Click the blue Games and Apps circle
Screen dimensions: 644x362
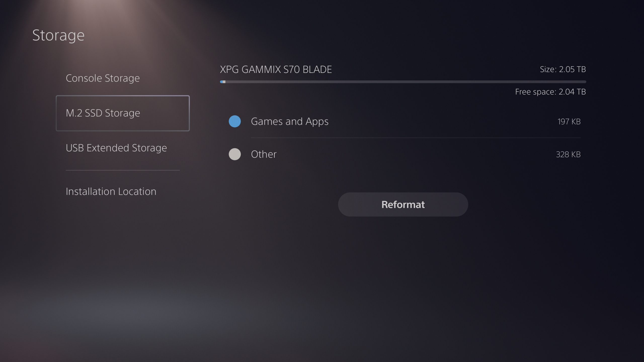pos(235,121)
